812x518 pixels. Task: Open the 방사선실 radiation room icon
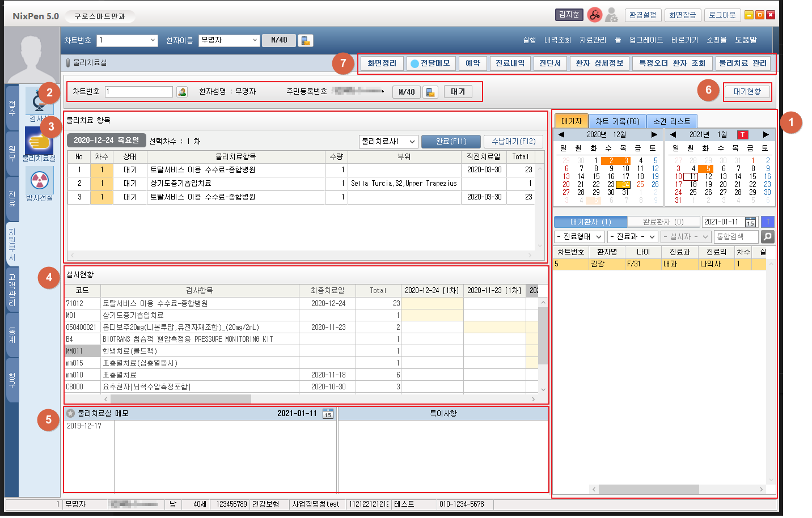click(39, 180)
